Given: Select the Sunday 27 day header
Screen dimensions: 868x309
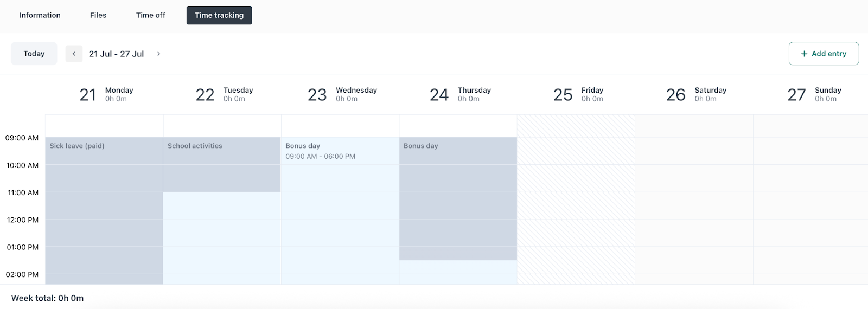Looking at the screenshot, I should pyautogui.click(x=814, y=94).
